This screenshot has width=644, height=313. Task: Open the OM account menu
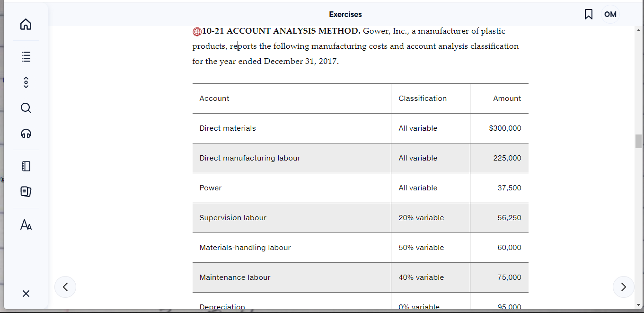[610, 14]
